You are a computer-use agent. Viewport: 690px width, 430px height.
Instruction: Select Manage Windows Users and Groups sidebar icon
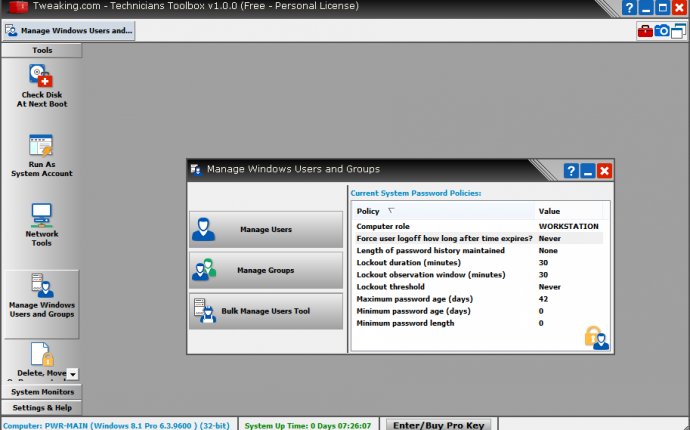coord(41,297)
